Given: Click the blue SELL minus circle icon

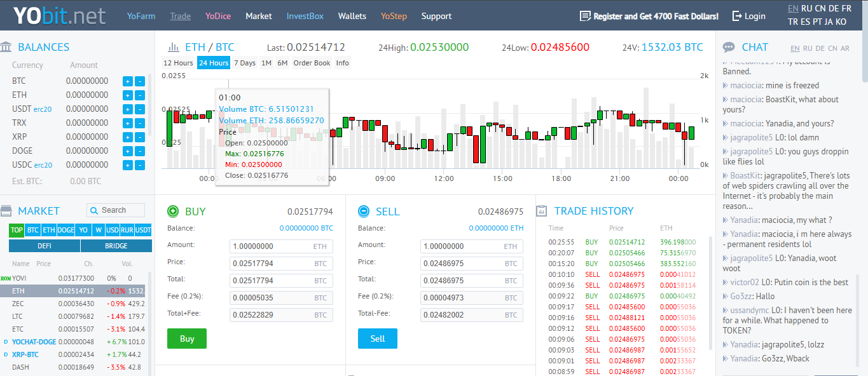Looking at the screenshot, I should pyautogui.click(x=364, y=211).
